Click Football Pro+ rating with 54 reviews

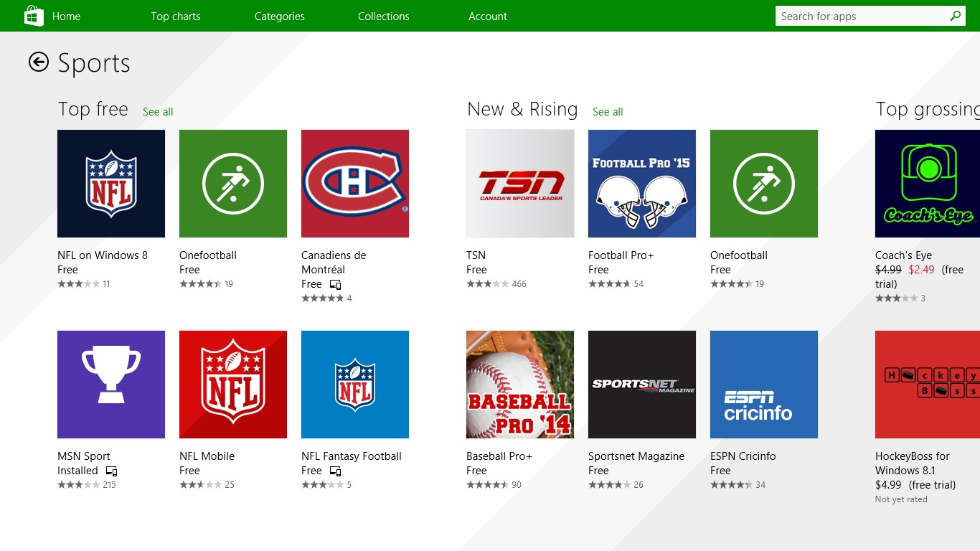(x=616, y=284)
